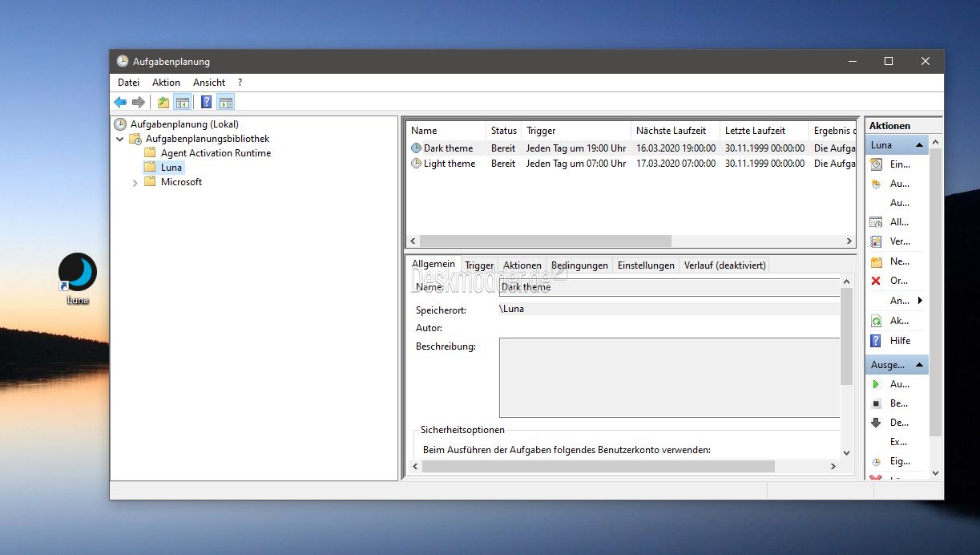This screenshot has height=555, width=980.
Task: Click the '17.03.2020 07:00:00' next run cell
Action: (x=676, y=164)
